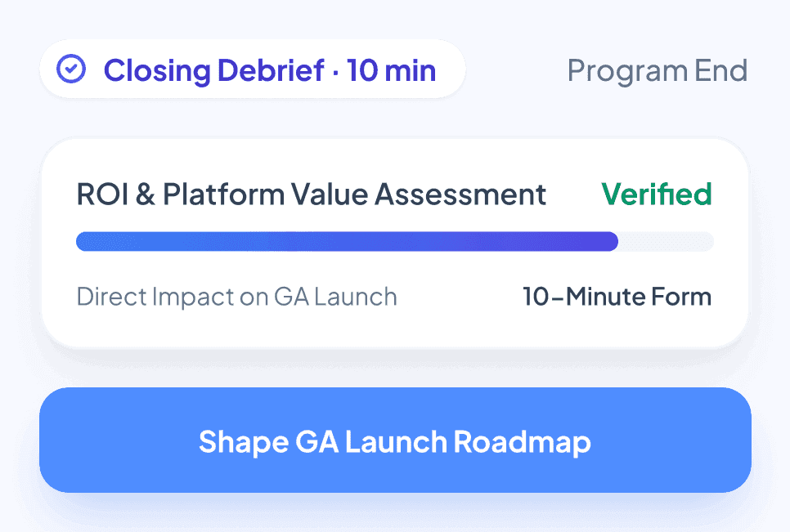Click the filled blue progress bar

pyautogui.click(x=347, y=241)
